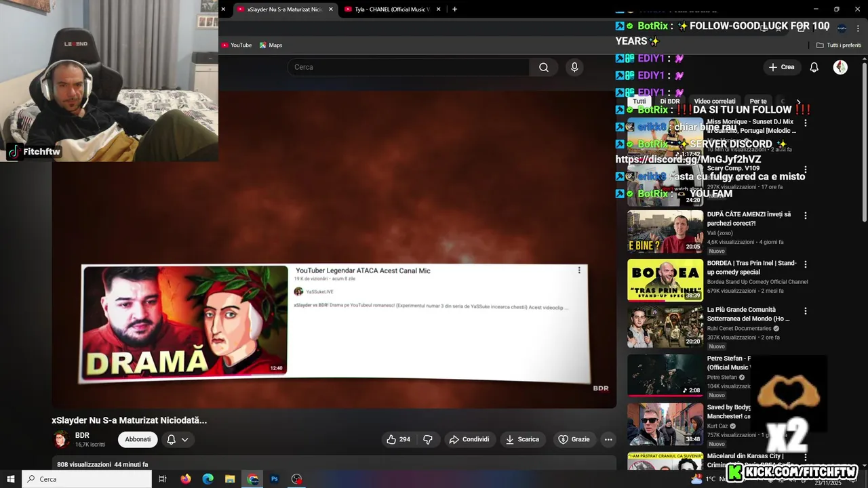This screenshot has width=868, height=488.
Task: Close the Tyla - CHANEL tab
Action: click(439, 9)
